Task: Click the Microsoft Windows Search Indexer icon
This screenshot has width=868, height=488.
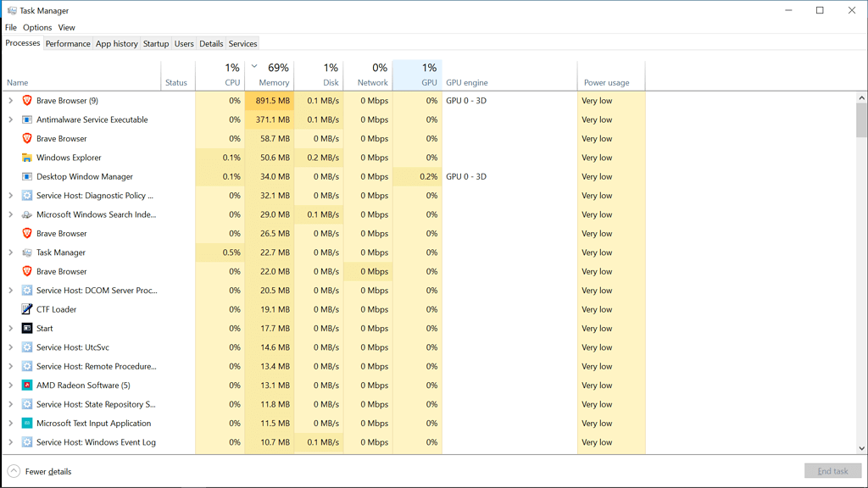Action: pyautogui.click(x=27, y=214)
